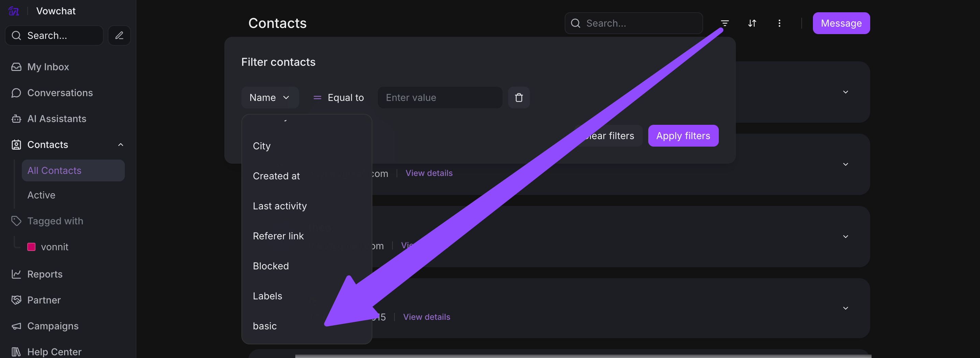
Task: Open the Name attribute dropdown
Action: coord(269,98)
